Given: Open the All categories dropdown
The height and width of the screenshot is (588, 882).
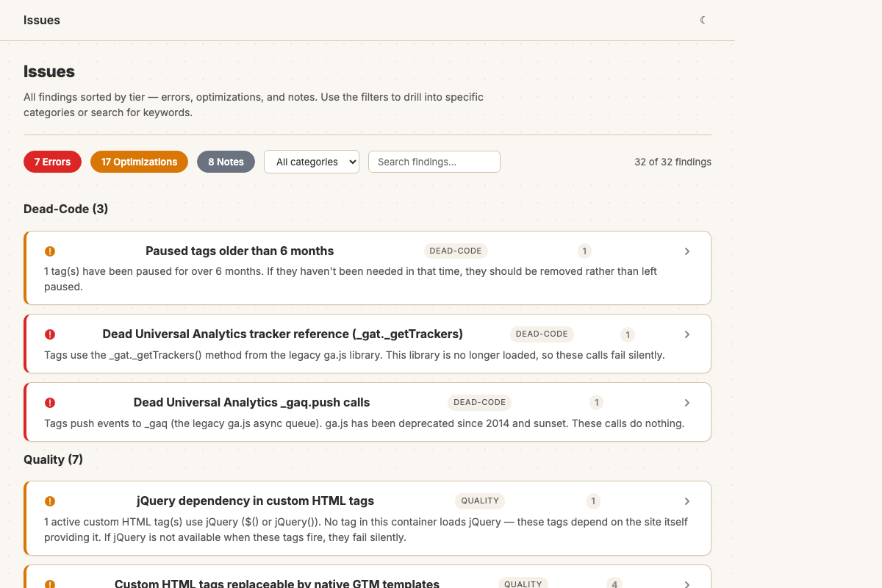Looking at the screenshot, I should [x=312, y=162].
